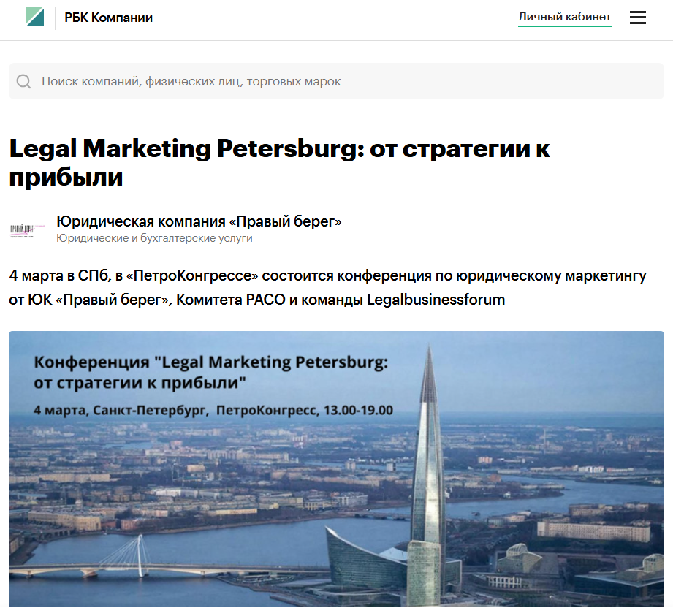
Task: Go to РБК Компании home
Action: [x=108, y=18]
